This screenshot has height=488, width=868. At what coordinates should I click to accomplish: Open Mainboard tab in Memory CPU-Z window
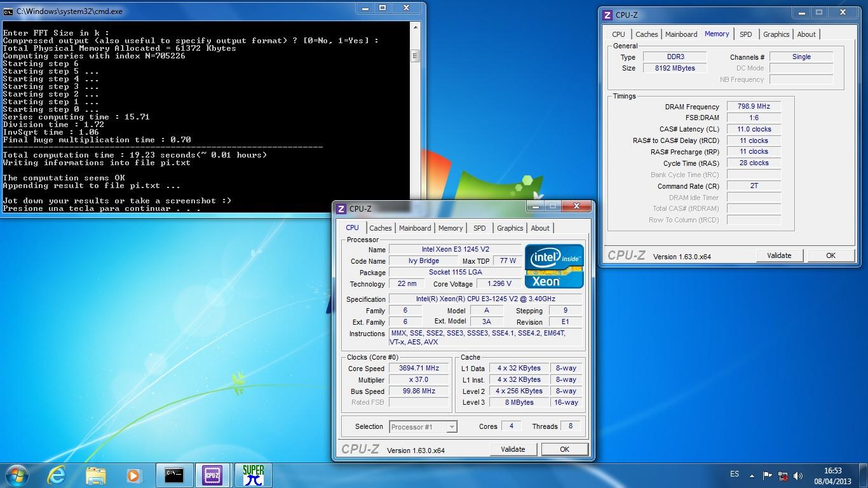(x=681, y=34)
